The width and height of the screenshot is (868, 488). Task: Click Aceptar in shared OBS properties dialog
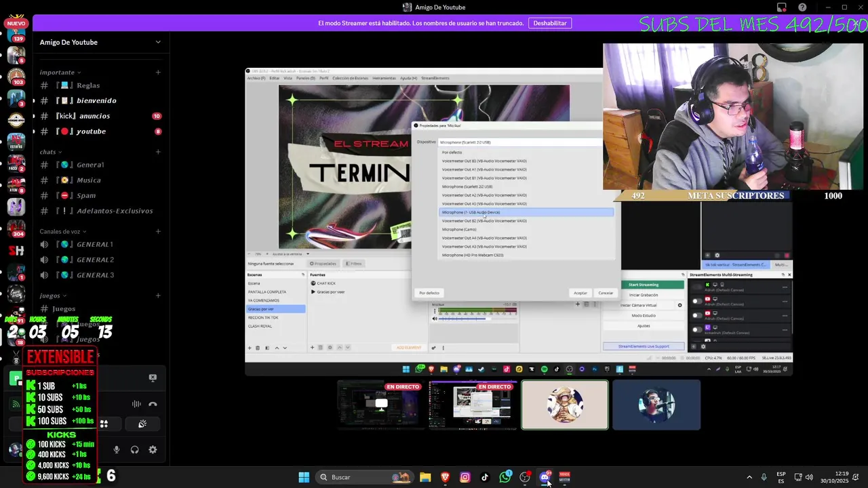tap(580, 293)
